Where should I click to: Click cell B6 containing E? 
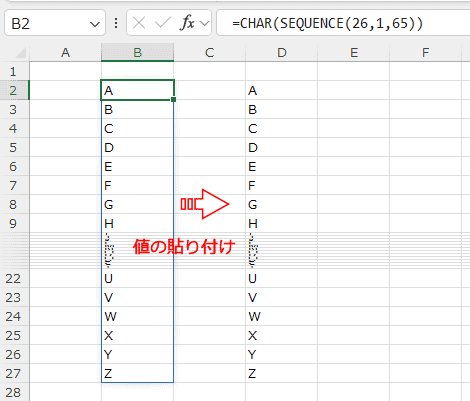(x=137, y=166)
